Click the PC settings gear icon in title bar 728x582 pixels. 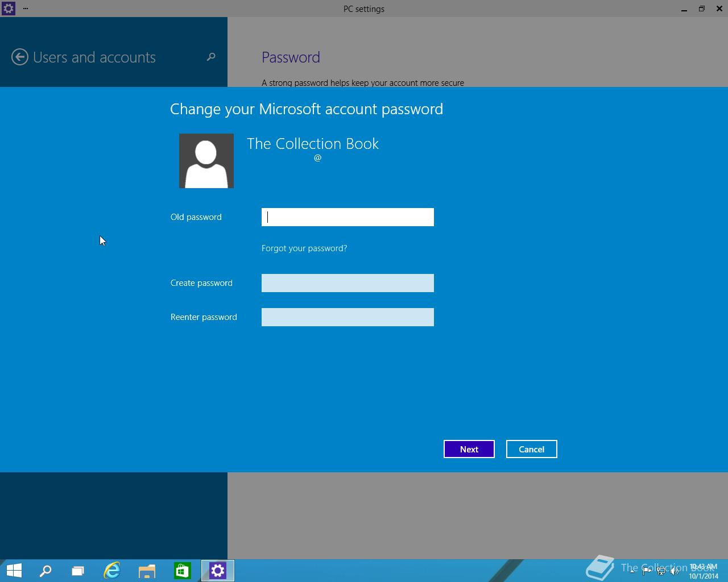(x=9, y=9)
